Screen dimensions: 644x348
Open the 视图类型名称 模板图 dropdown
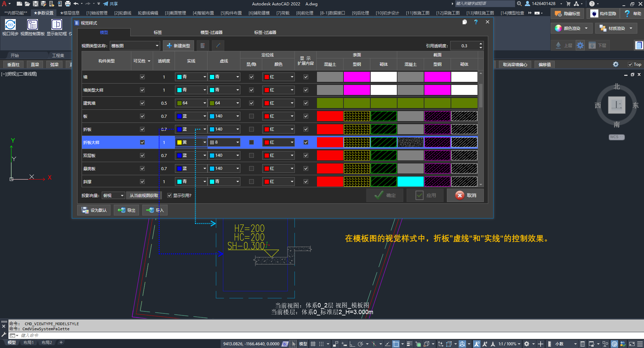click(x=157, y=46)
